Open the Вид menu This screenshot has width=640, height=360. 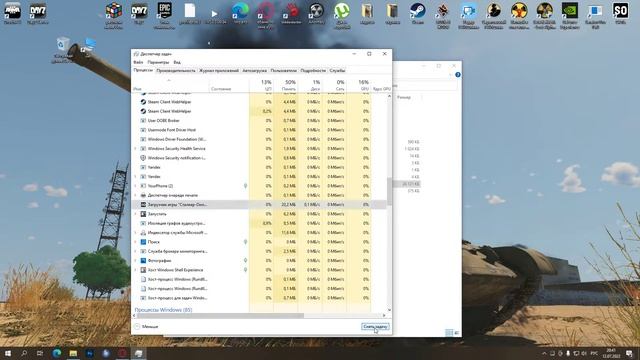(x=177, y=62)
